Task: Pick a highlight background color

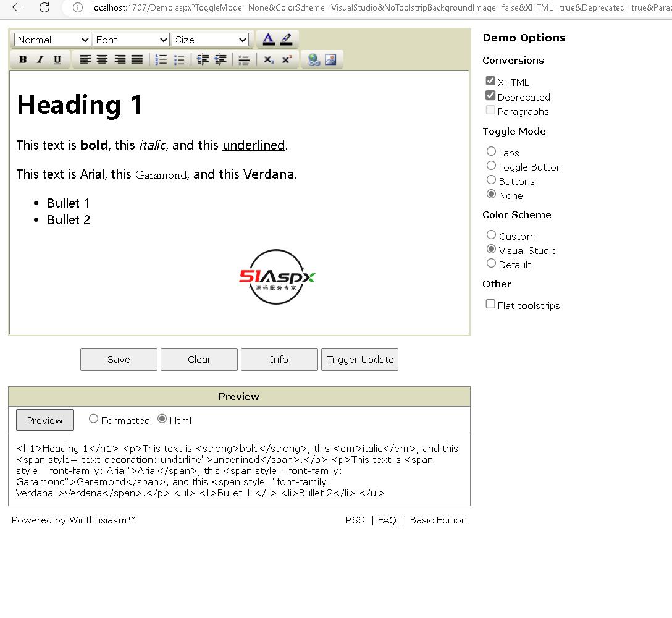Action: tap(286, 39)
